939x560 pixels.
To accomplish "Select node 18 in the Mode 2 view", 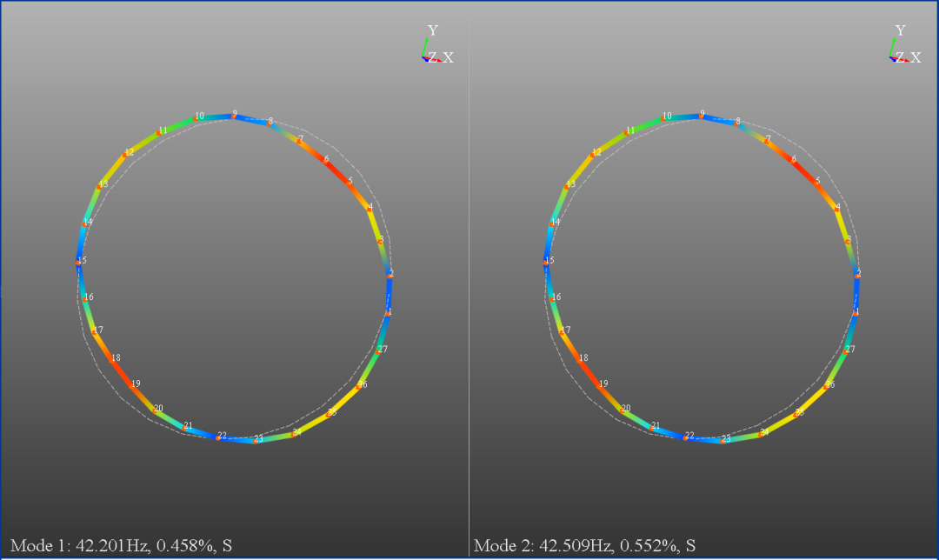I will point(581,360).
